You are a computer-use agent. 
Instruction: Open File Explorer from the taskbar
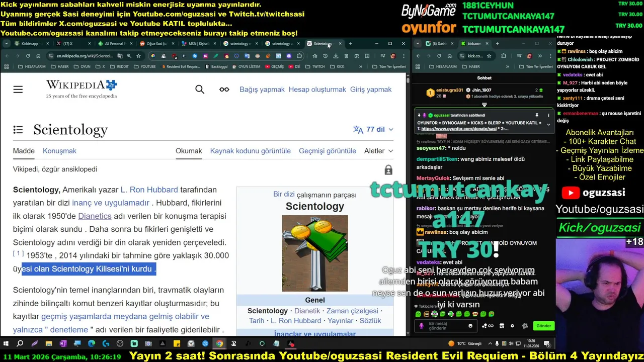coord(49,344)
